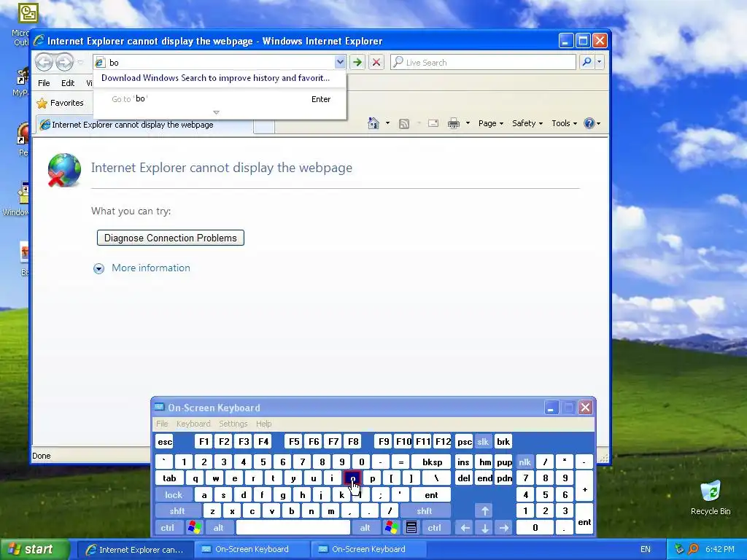Image resolution: width=747 pixels, height=560 pixels.
Task: Click the Recycle Bin desktop icon
Action: [x=711, y=497]
